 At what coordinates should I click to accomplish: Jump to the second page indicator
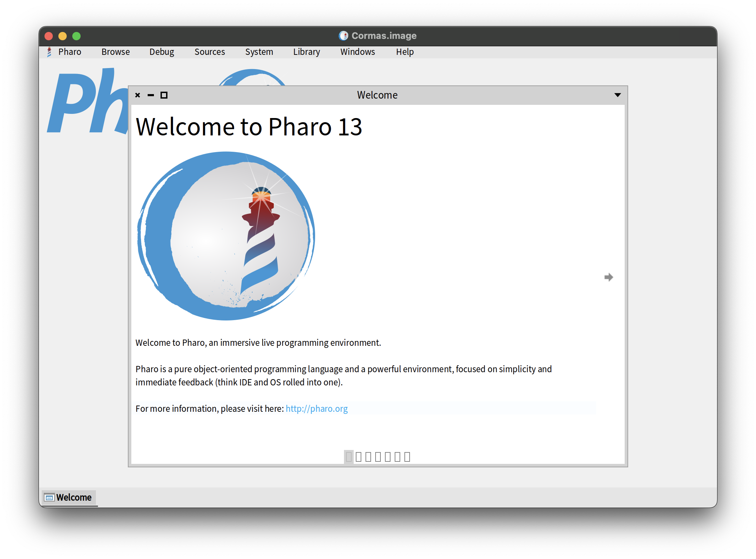coord(359,457)
